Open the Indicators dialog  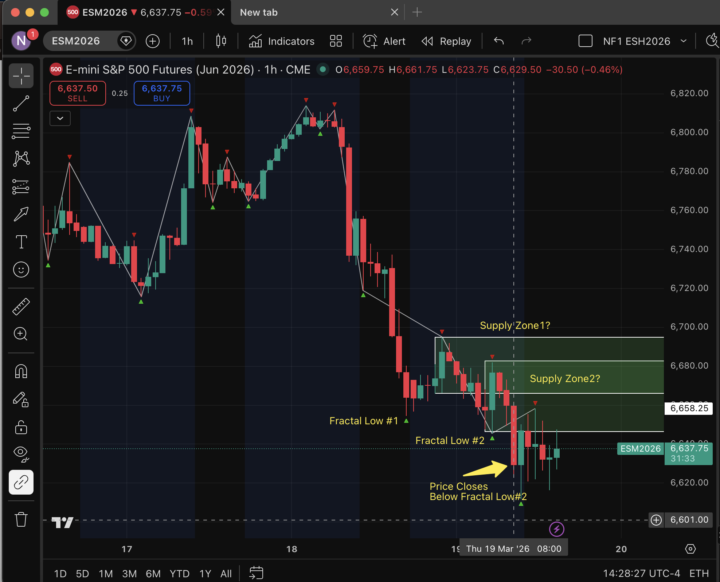pyautogui.click(x=281, y=41)
